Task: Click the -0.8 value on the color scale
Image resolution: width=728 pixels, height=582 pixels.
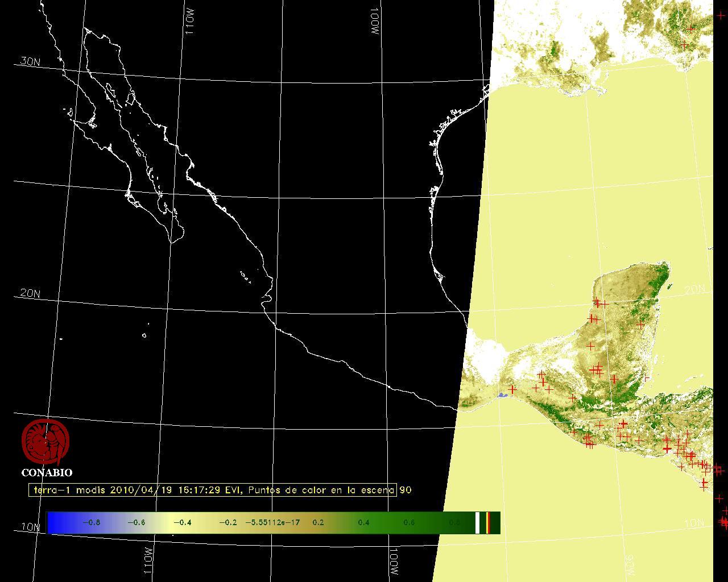Action: coord(91,523)
